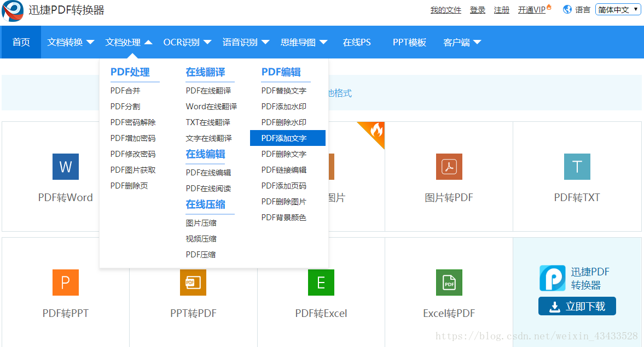Select PDF添加页码
644x347 pixels.
284,186
